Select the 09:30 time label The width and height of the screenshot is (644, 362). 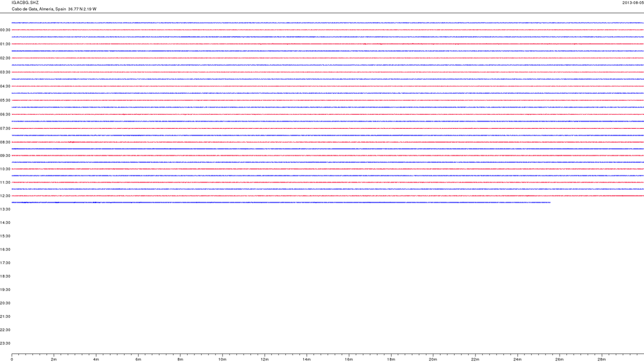[x=5, y=156]
